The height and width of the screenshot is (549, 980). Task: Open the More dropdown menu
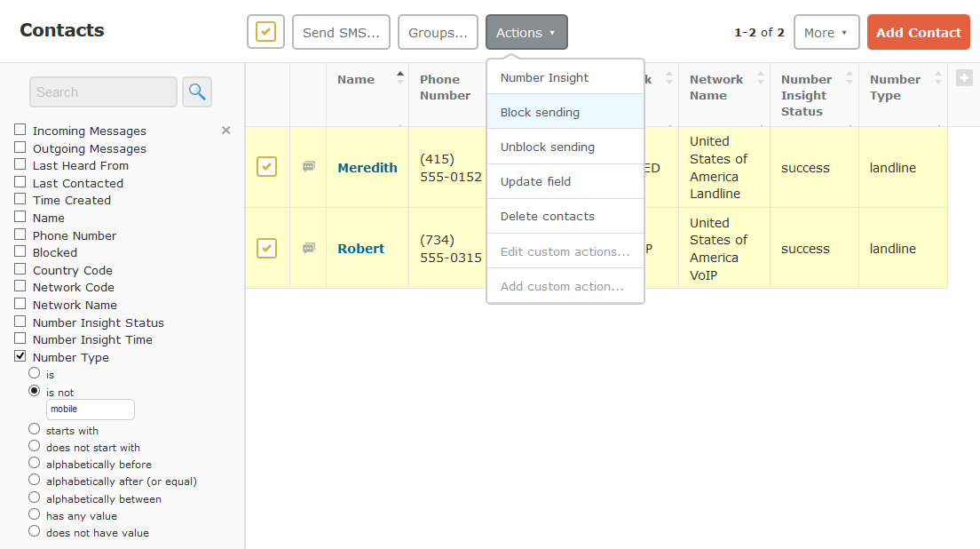(x=826, y=33)
